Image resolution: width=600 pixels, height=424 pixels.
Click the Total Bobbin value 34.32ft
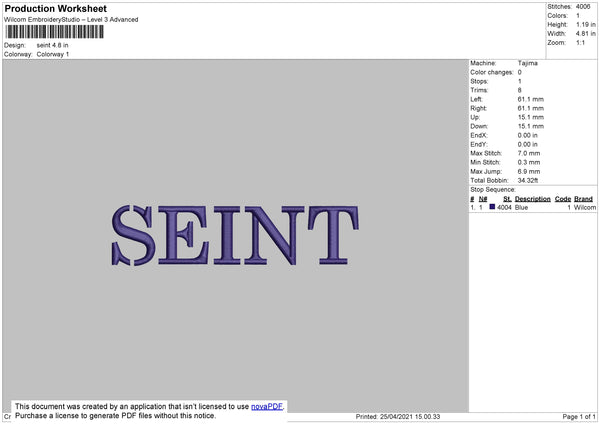coord(528,181)
